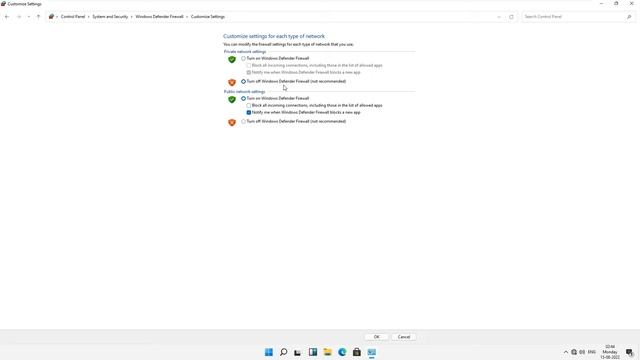Discard changes with Cancel button
This screenshot has height=360, width=640.
coord(404,337)
